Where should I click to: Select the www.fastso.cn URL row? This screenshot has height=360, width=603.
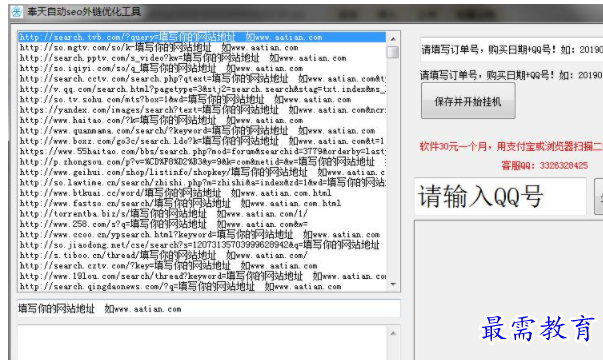[202, 203]
